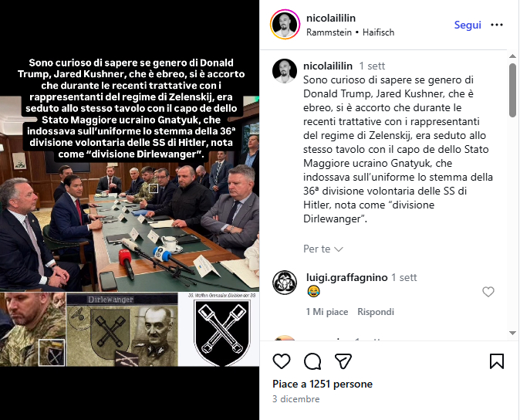Click the post image with meeting table
The height and width of the screenshot is (420, 520).
coord(130,210)
